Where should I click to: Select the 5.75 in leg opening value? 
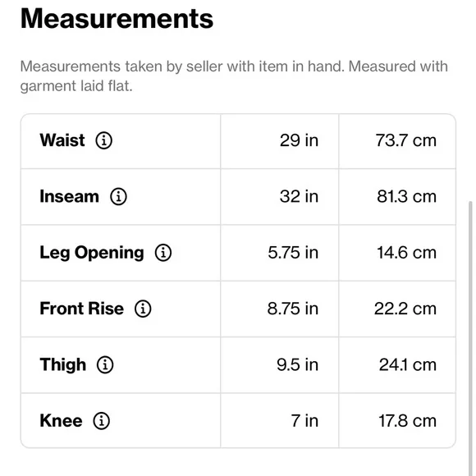(293, 253)
